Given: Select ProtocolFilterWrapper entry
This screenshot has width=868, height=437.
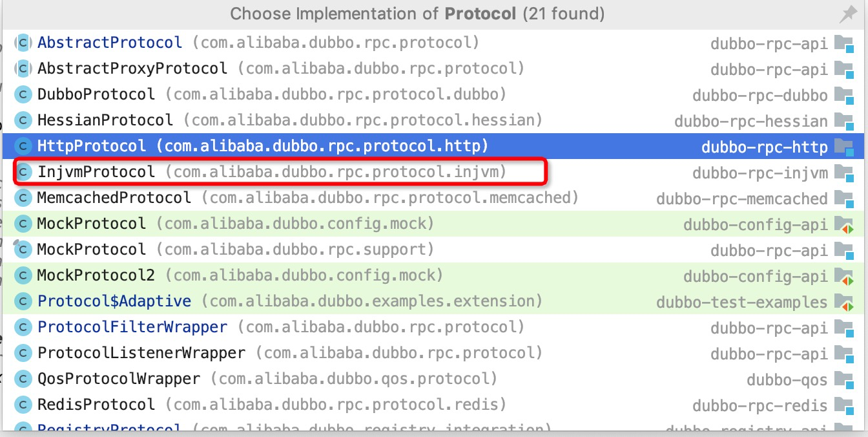Looking at the screenshot, I should [132, 327].
